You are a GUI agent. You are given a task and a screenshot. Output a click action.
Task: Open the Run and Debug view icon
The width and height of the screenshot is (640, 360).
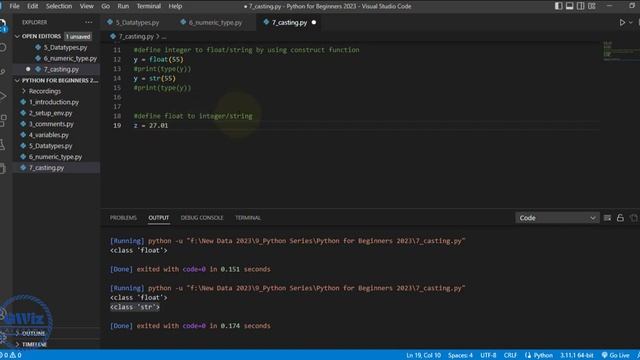3,96
